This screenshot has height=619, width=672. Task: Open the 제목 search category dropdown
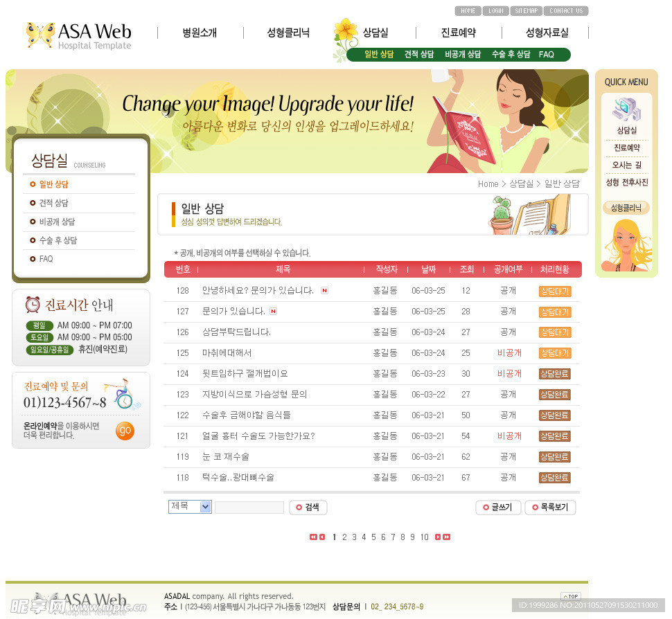point(190,507)
